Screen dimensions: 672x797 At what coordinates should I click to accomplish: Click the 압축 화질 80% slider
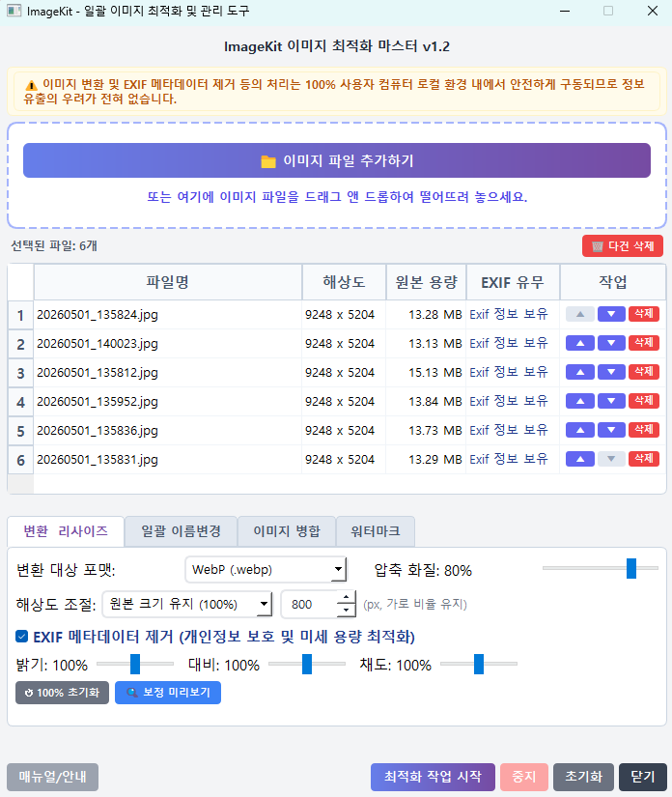pyautogui.click(x=601, y=568)
